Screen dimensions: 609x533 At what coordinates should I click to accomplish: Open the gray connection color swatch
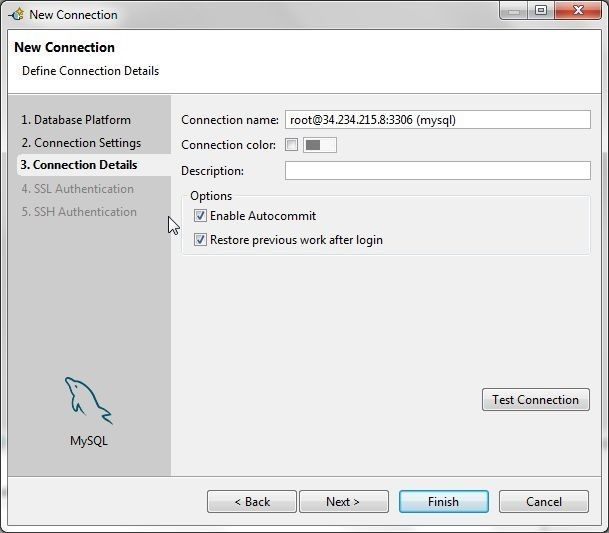click(x=320, y=145)
